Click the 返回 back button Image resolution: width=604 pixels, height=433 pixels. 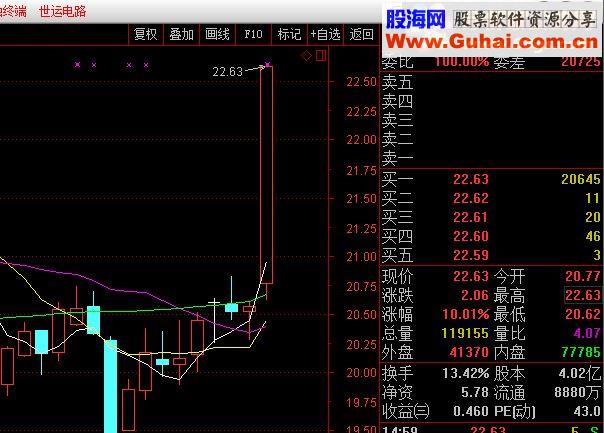click(x=361, y=35)
